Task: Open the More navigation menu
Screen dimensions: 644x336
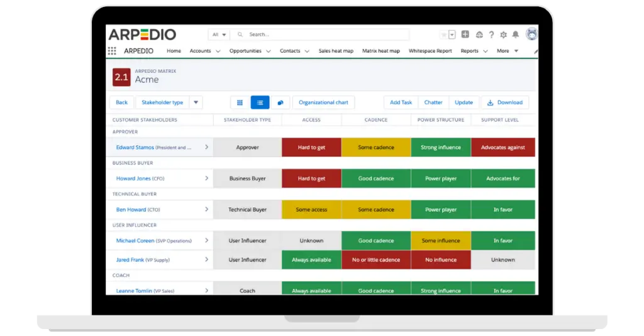Action: click(508, 51)
